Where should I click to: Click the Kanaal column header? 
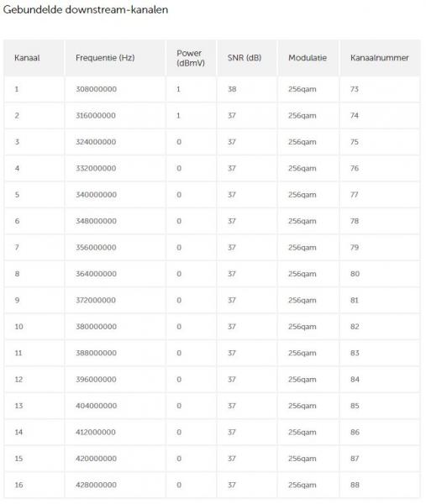click(27, 58)
